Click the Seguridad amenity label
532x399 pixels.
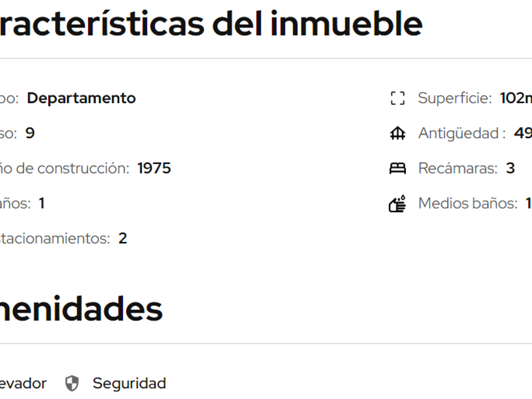pyautogui.click(x=129, y=384)
